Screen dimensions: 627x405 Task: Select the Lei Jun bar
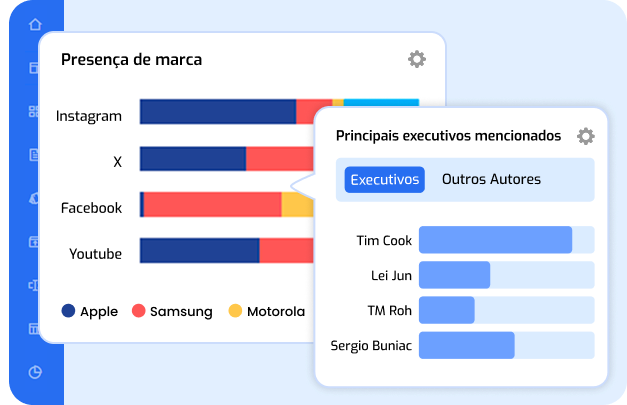click(x=454, y=275)
